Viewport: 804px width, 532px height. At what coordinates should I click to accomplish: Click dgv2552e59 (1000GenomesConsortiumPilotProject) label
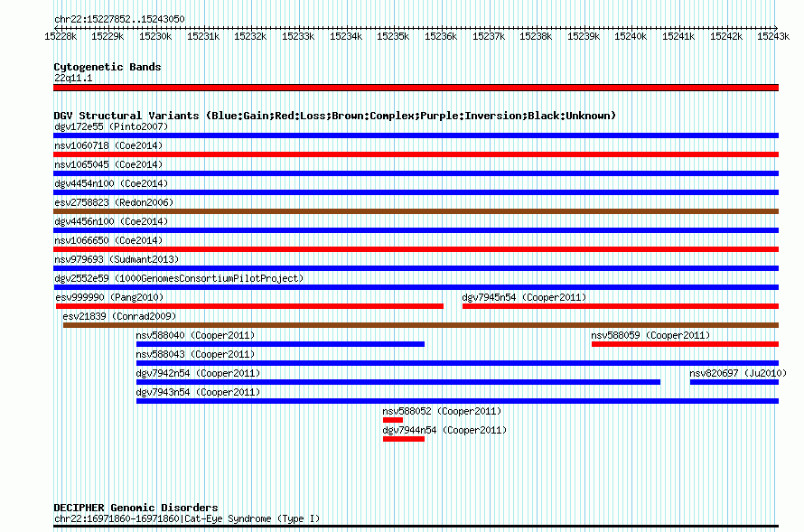coord(179,279)
